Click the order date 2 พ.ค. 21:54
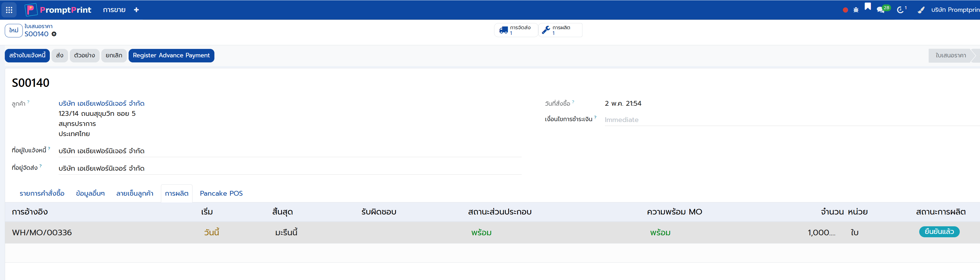Image resolution: width=980 pixels, height=280 pixels. coord(623,103)
